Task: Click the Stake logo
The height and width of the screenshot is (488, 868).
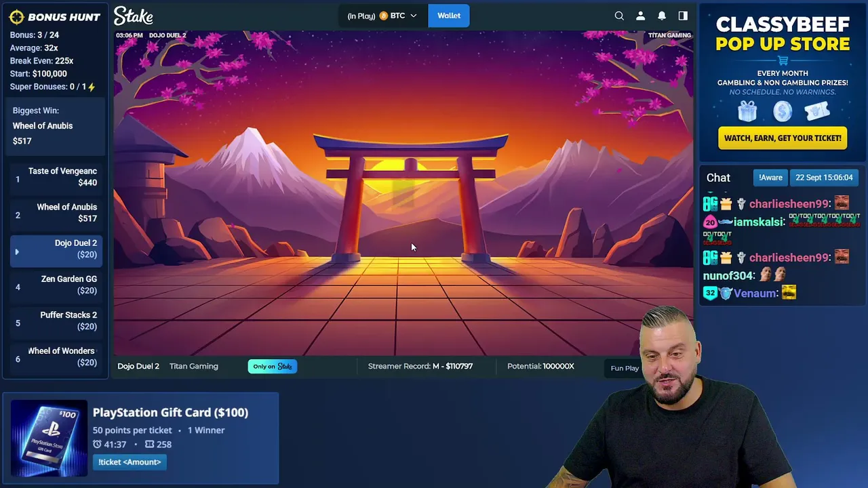Action: pyautogui.click(x=134, y=16)
